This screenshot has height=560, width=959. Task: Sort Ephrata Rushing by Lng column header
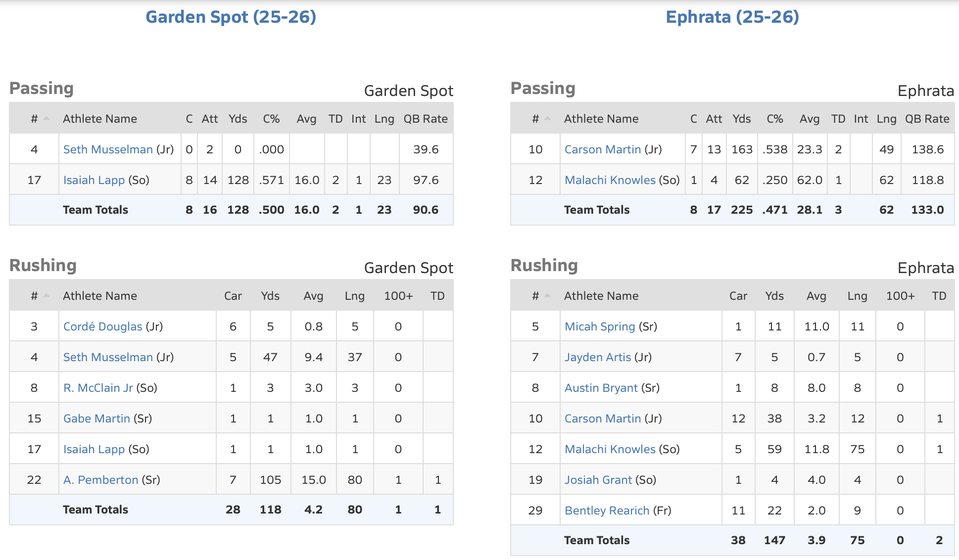coord(857,296)
